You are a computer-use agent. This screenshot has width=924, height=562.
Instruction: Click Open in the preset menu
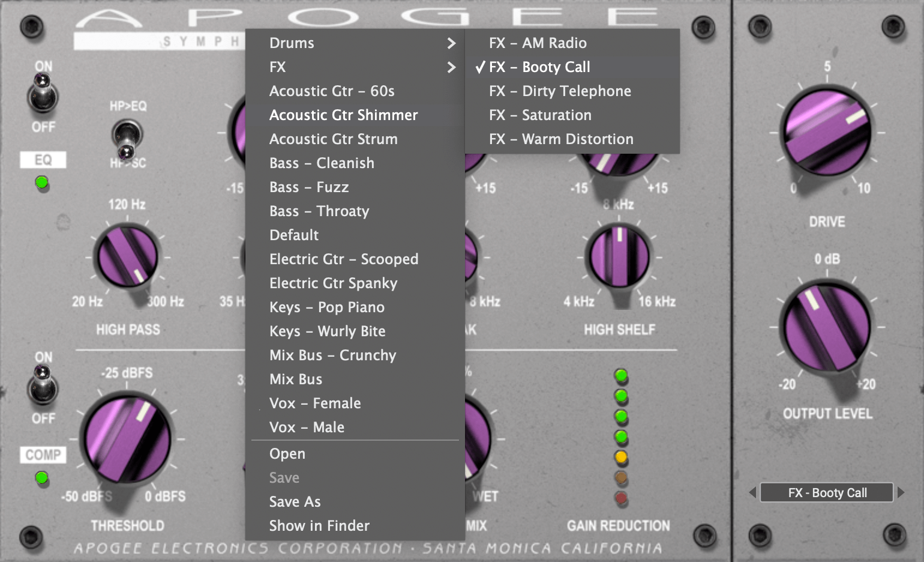click(355, 454)
